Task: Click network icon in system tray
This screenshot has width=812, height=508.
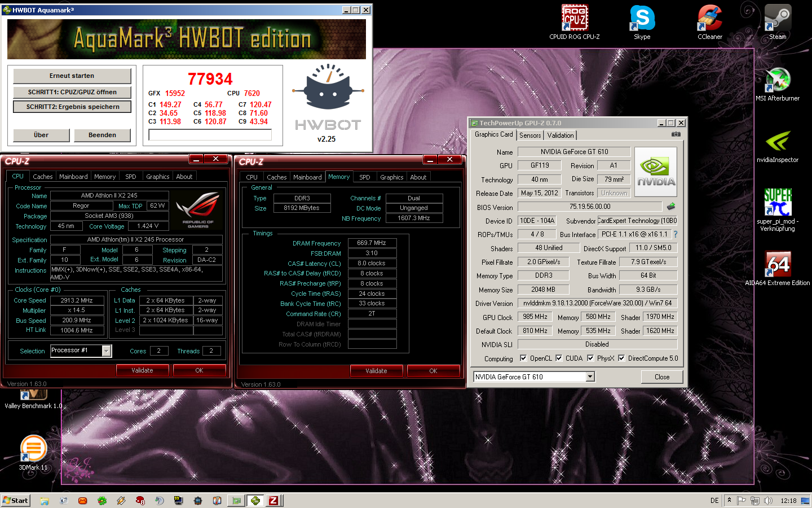Action: pos(754,501)
